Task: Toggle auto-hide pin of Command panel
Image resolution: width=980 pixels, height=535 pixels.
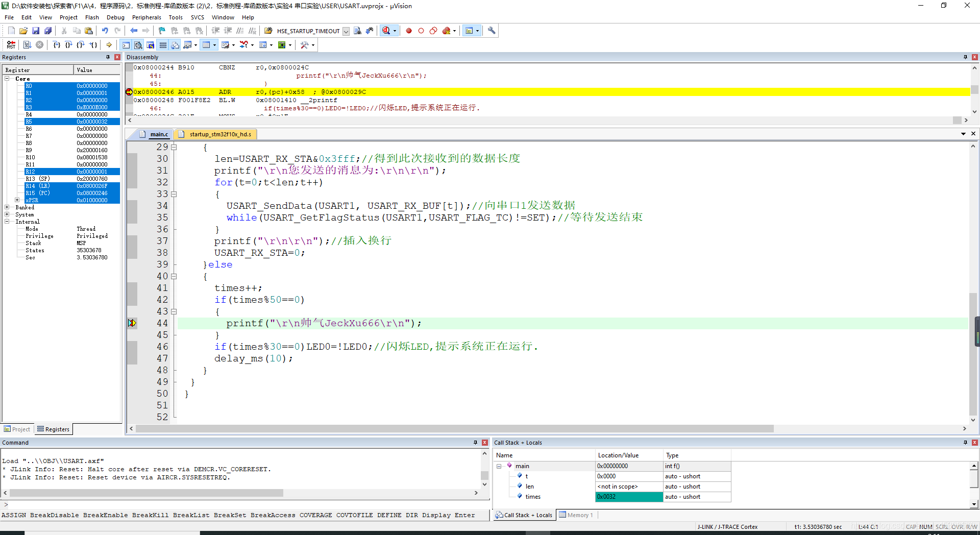Action: tap(476, 443)
